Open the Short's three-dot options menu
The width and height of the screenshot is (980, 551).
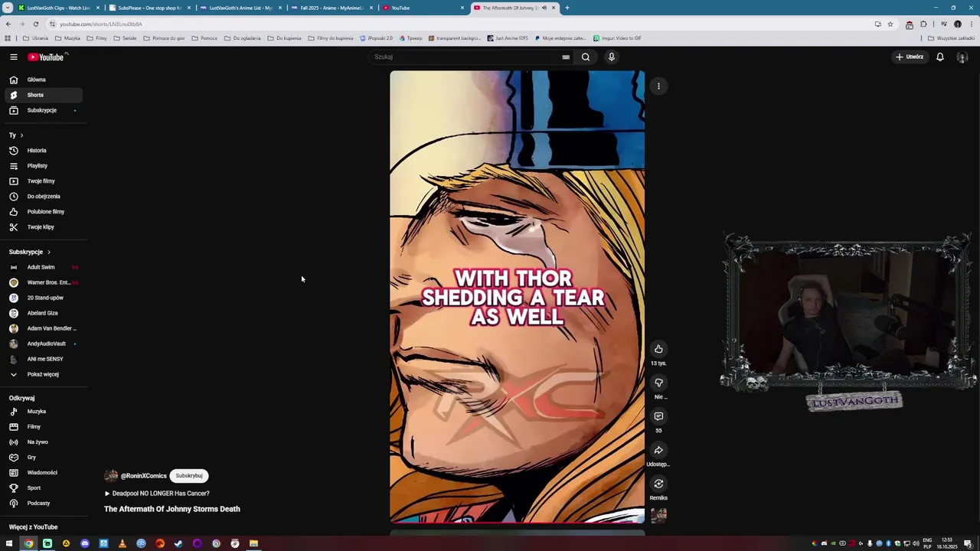tap(658, 86)
